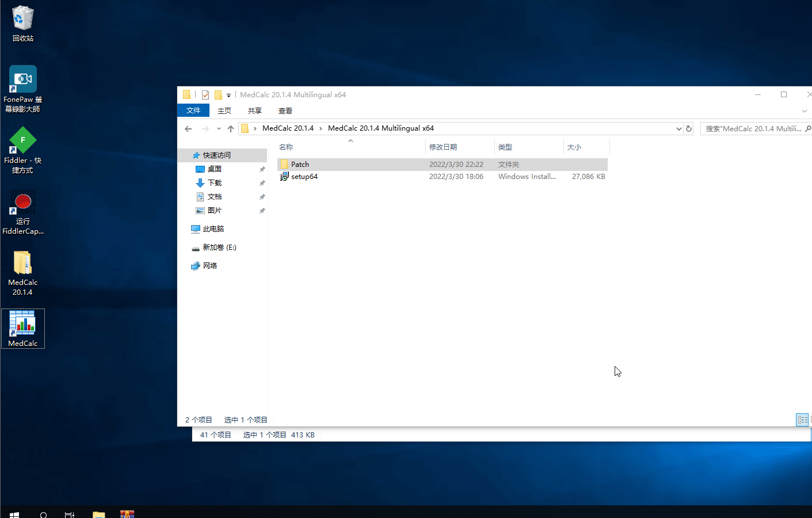Click the pin icon next to 文档

coord(262,197)
